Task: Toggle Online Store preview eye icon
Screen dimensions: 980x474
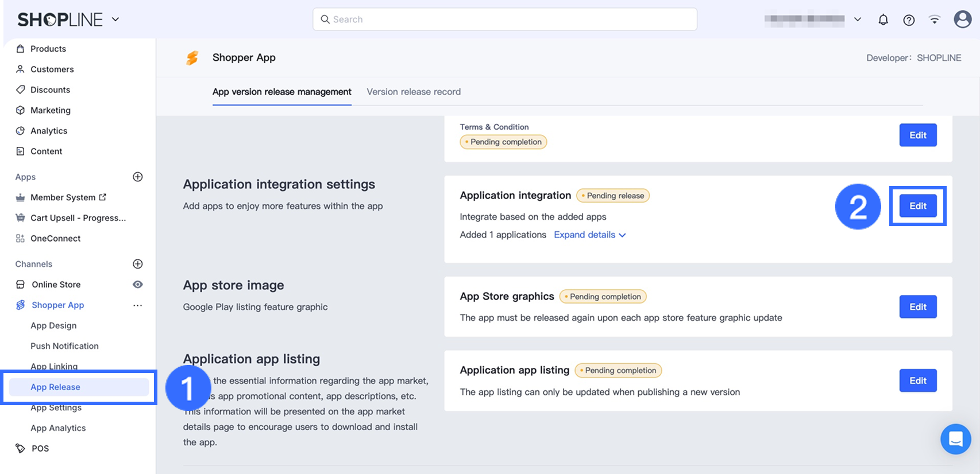Action: click(138, 285)
